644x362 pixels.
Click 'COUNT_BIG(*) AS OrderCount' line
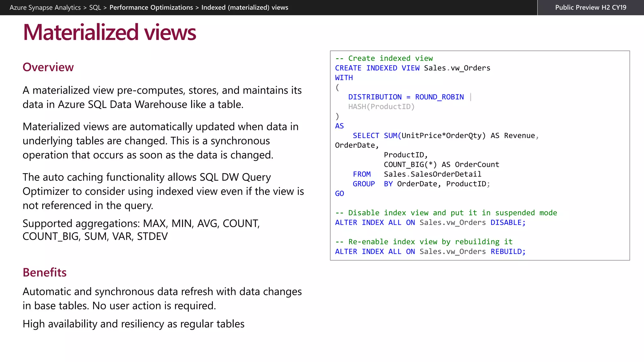[441, 165]
